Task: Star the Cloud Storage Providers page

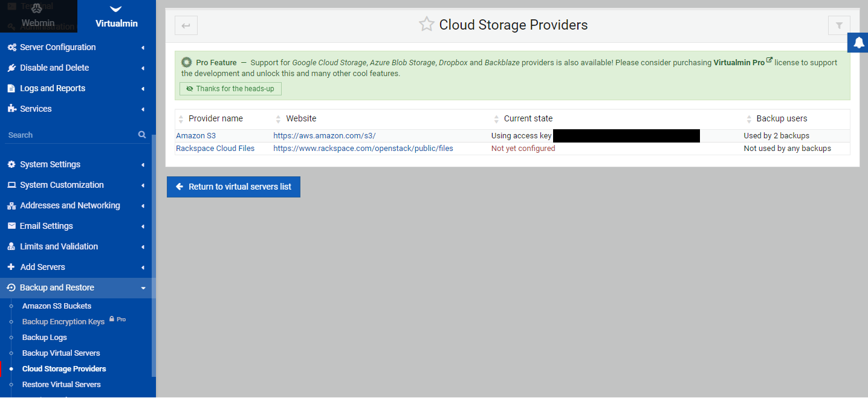Action: point(427,25)
